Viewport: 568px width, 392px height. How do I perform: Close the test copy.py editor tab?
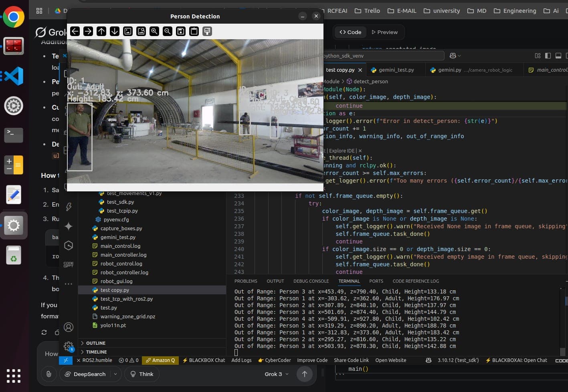[360, 70]
